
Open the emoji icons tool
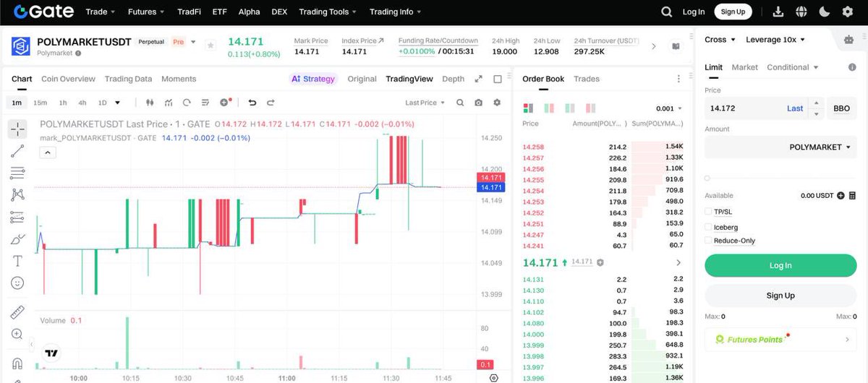pyautogui.click(x=17, y=283)
